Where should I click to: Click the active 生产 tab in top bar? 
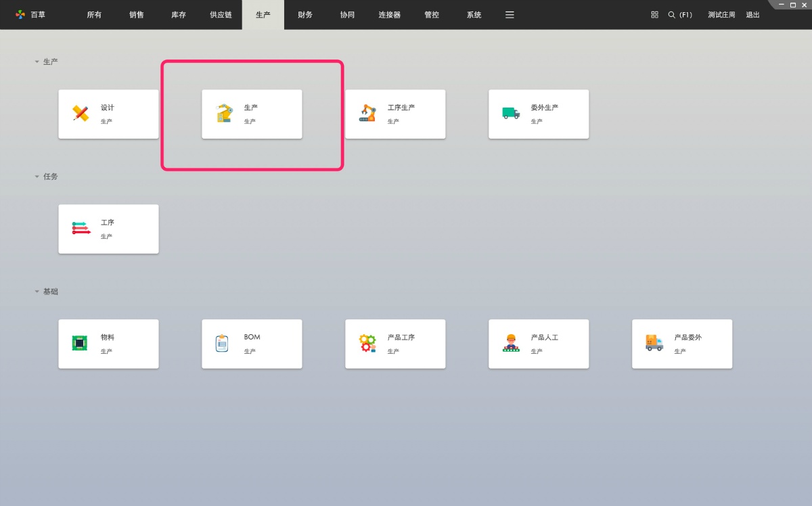(x=263, y=15)
